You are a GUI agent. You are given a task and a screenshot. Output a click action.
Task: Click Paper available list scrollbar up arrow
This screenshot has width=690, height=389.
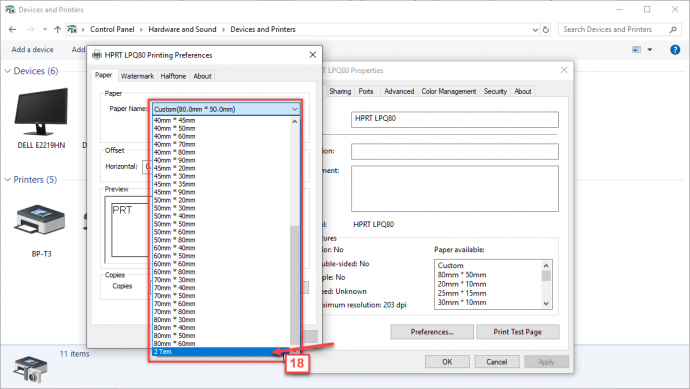coord(546,266)
